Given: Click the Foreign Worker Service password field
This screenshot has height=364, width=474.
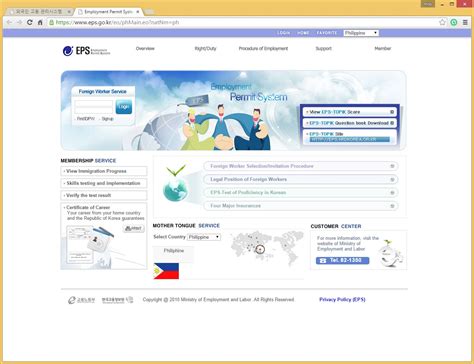Looking at the screenshot, I should pyautogui.click(x=94, y=110).
